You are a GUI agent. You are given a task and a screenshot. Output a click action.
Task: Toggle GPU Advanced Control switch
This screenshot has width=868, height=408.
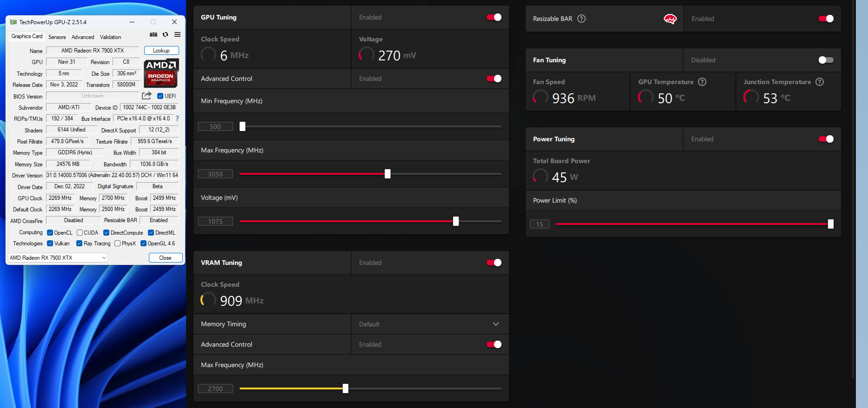point(494,79)
